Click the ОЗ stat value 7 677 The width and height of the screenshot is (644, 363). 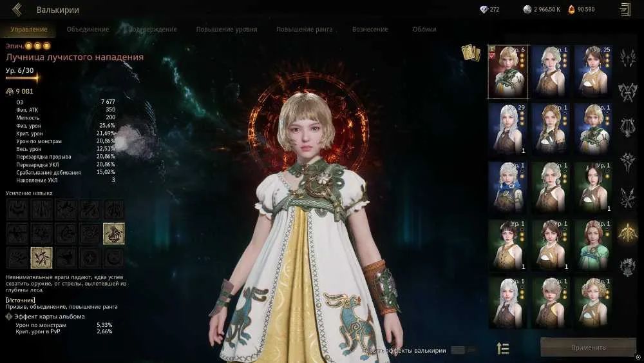pos(108,101)
